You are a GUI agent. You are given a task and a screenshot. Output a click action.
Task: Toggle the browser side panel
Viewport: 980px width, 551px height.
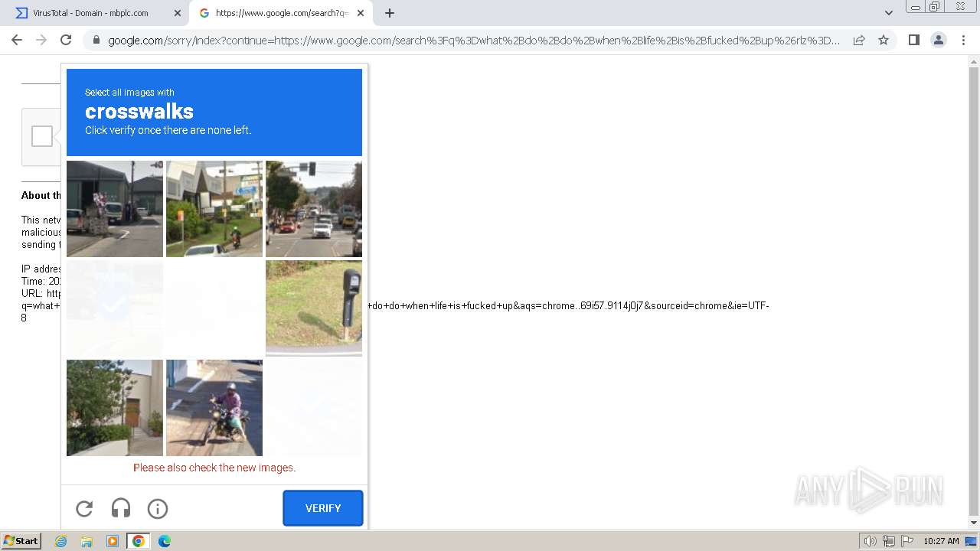point(913,40)
